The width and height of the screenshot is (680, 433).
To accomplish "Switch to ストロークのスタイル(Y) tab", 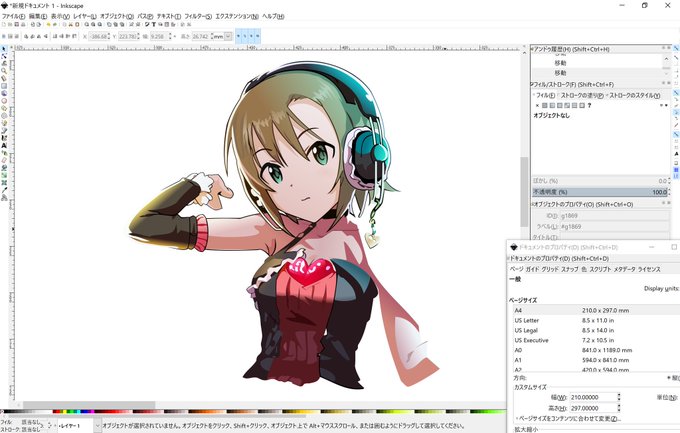I will 634,95.
